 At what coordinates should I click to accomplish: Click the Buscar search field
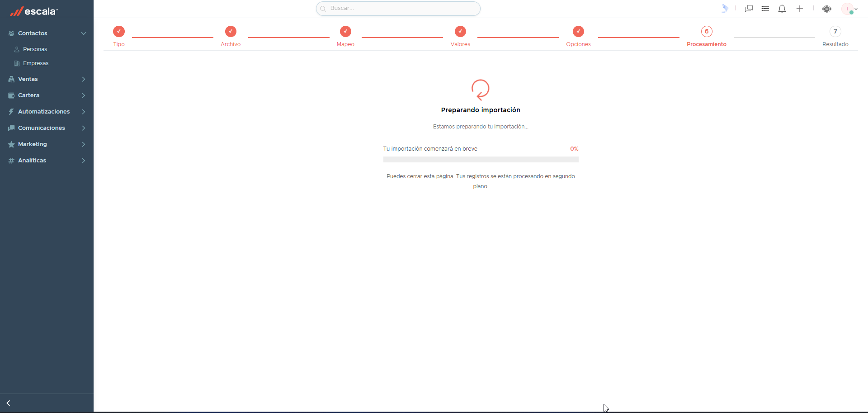pyautogui.click(x=398, y=9)
